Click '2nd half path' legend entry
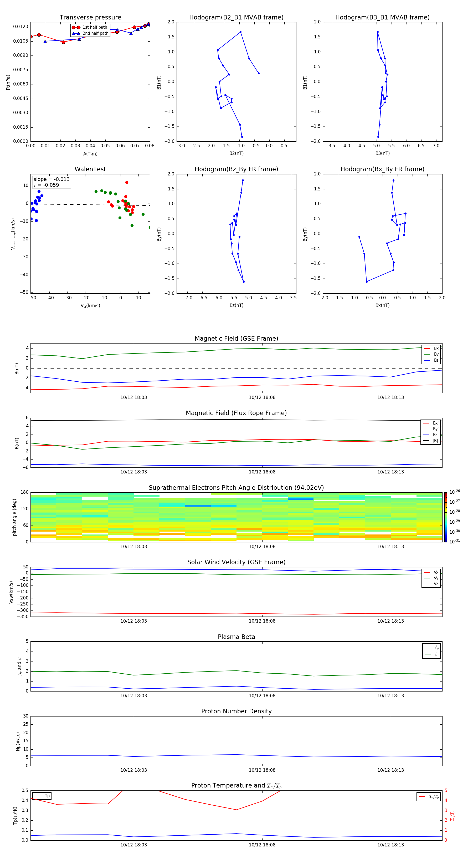The image size is (473, 868). point(90,33)
